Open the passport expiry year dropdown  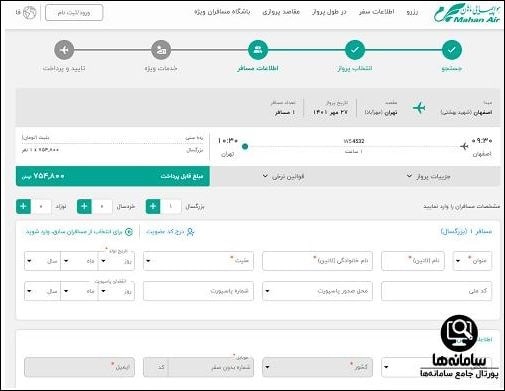click(x=42, y=291)
